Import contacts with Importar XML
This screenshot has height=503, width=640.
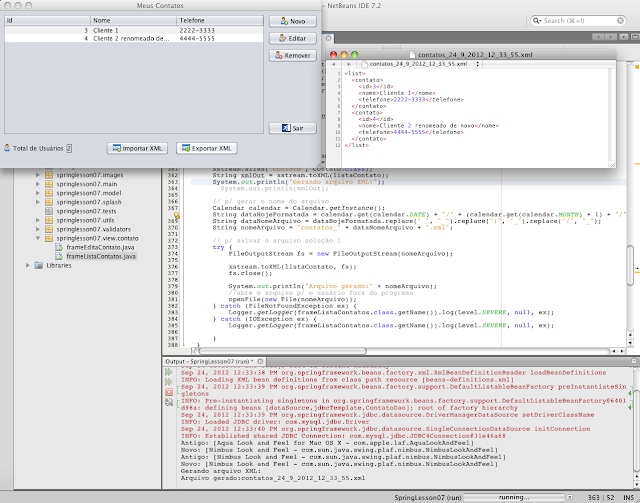tap(138, 148)
